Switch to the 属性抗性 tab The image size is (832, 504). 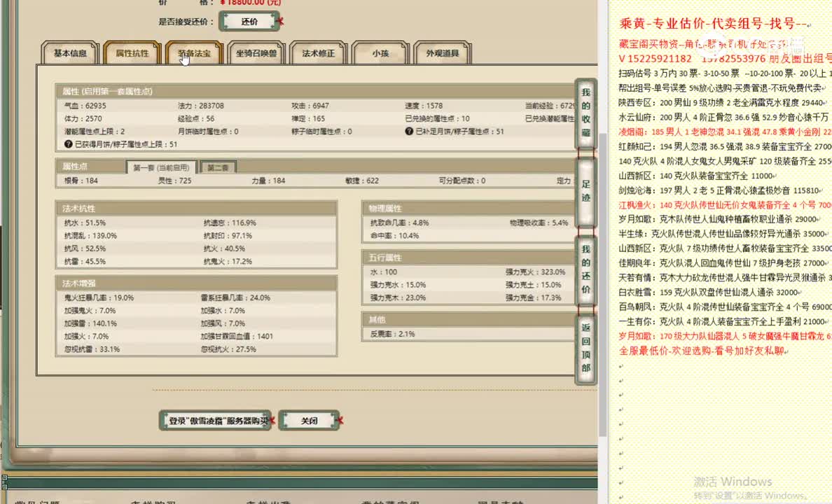coord(132,53)
